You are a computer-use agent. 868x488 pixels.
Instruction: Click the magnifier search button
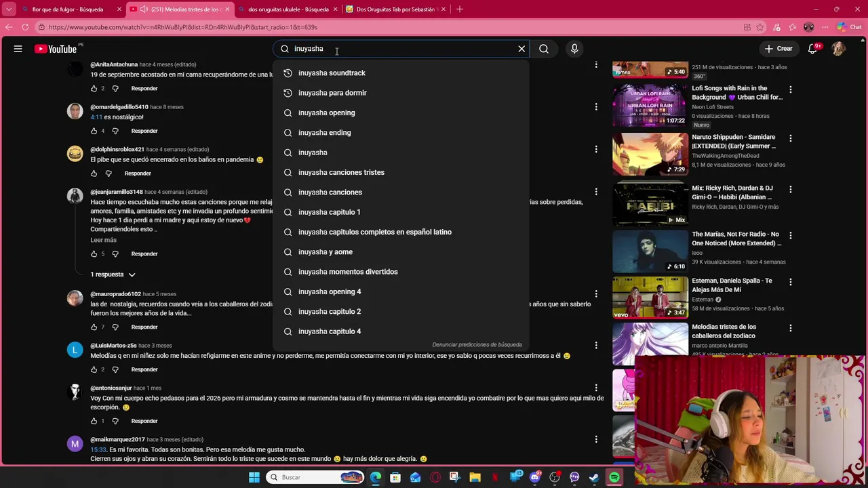(x=544, y=49)
